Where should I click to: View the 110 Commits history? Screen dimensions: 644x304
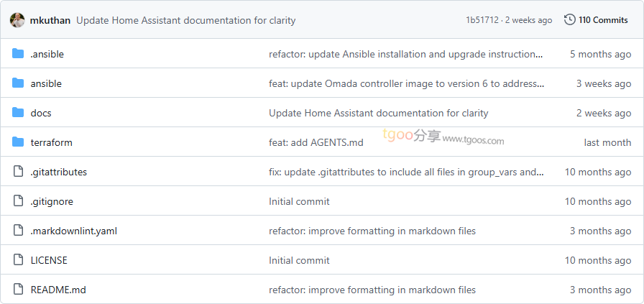click(x=603, y=20)
